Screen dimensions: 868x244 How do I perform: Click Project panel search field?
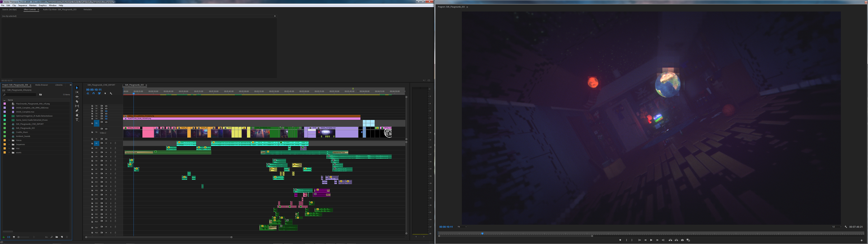pyautogui.click(x=19, y=95)
